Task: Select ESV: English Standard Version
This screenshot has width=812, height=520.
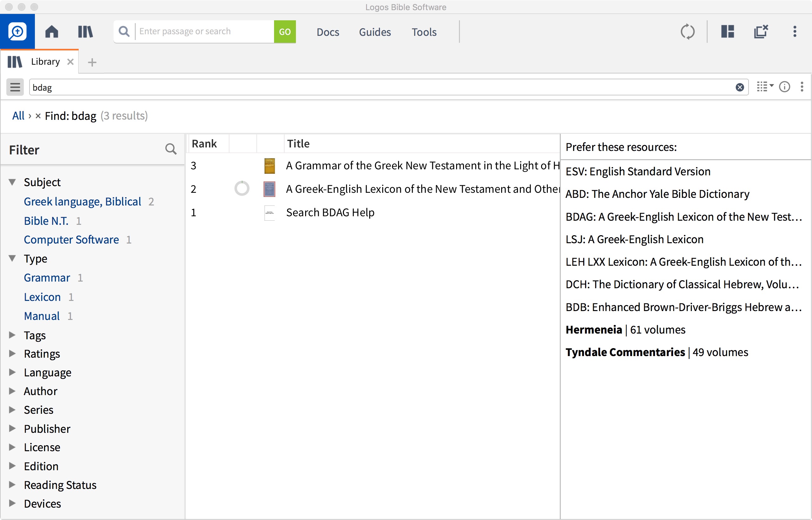Action: coord(638,172)
